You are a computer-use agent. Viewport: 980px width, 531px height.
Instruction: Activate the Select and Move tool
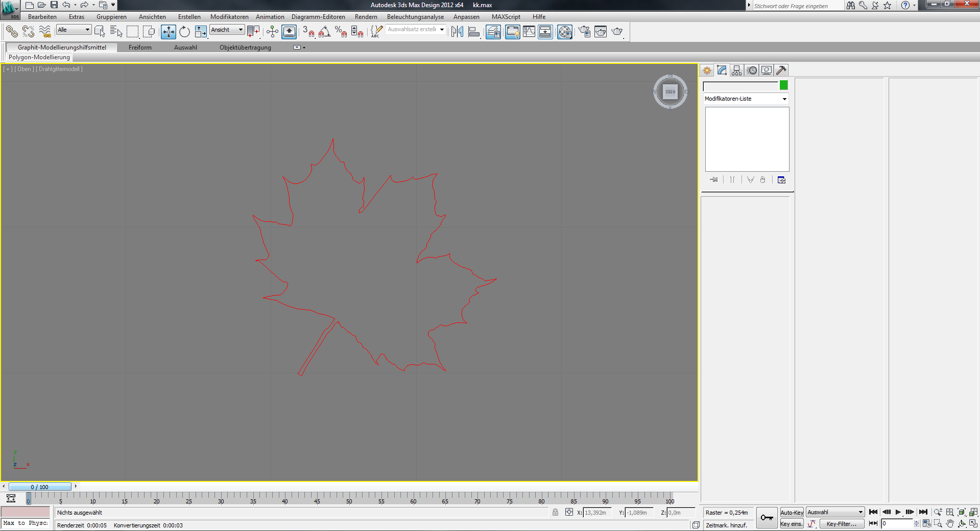(x=169, y=32)
